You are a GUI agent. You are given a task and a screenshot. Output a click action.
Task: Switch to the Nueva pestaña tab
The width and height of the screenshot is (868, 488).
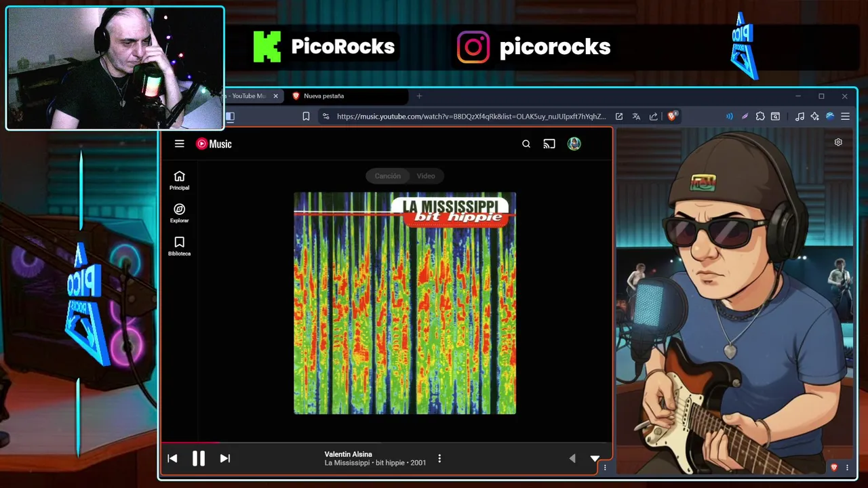(346, 96)
